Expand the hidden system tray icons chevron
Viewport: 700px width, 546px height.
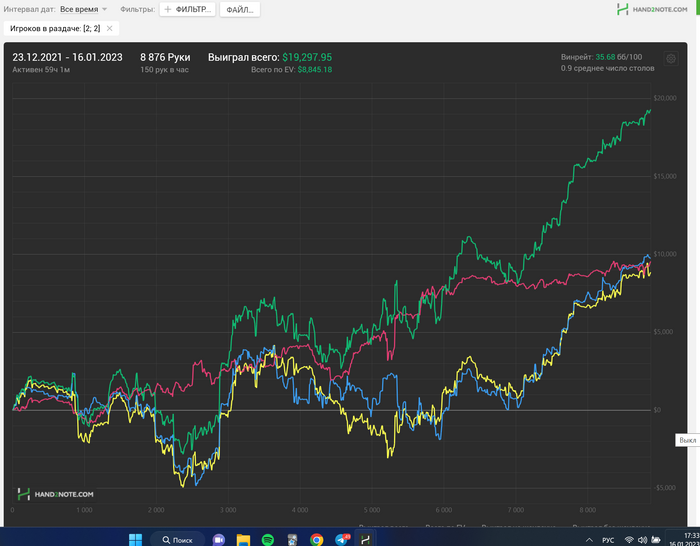[x=589, y=540]
